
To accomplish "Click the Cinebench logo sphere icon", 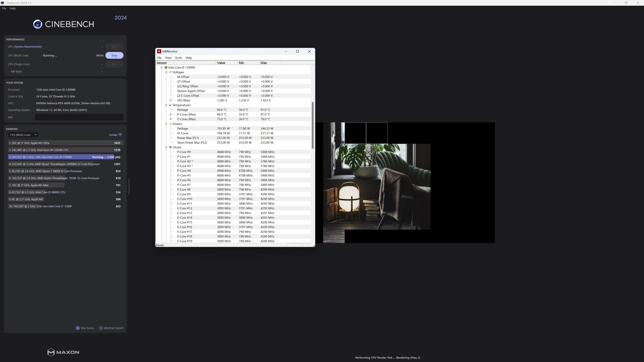I will 38,24.
